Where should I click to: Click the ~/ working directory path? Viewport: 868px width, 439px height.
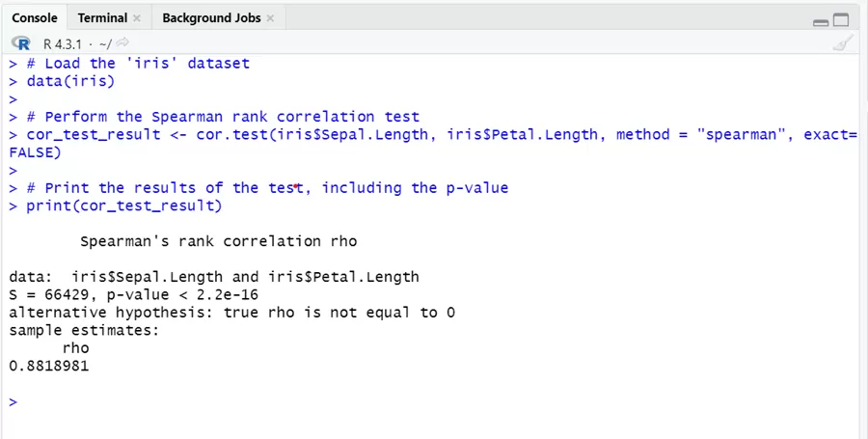[x=104, y=43]
